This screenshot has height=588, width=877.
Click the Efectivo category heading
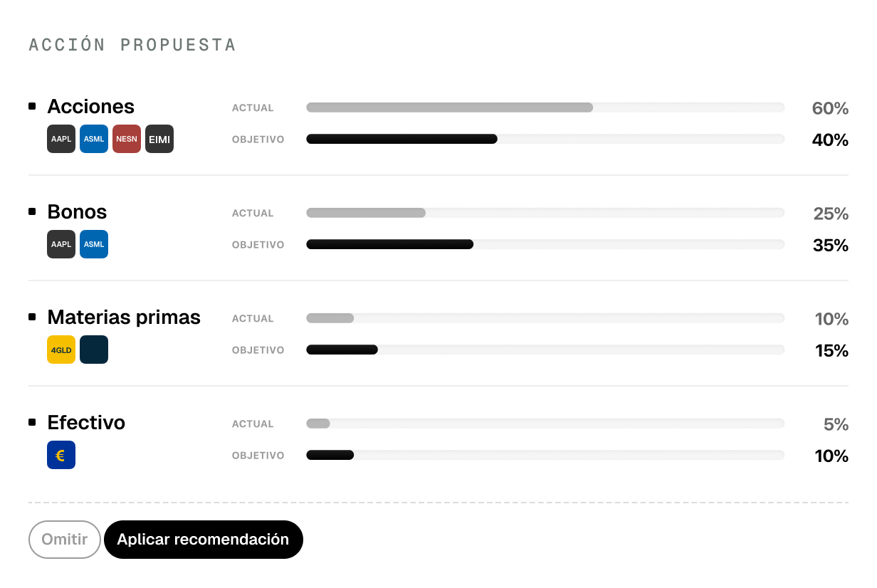pos(86,423)
